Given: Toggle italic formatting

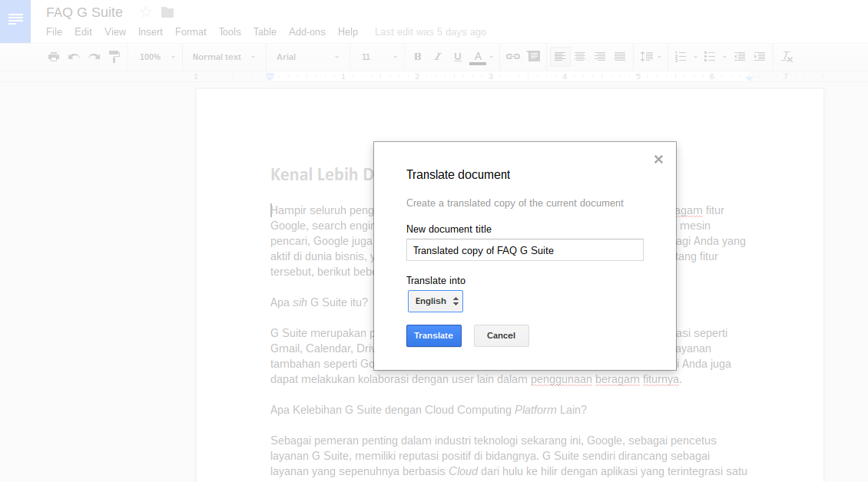Looking at the screenshot, I should 438,57.
